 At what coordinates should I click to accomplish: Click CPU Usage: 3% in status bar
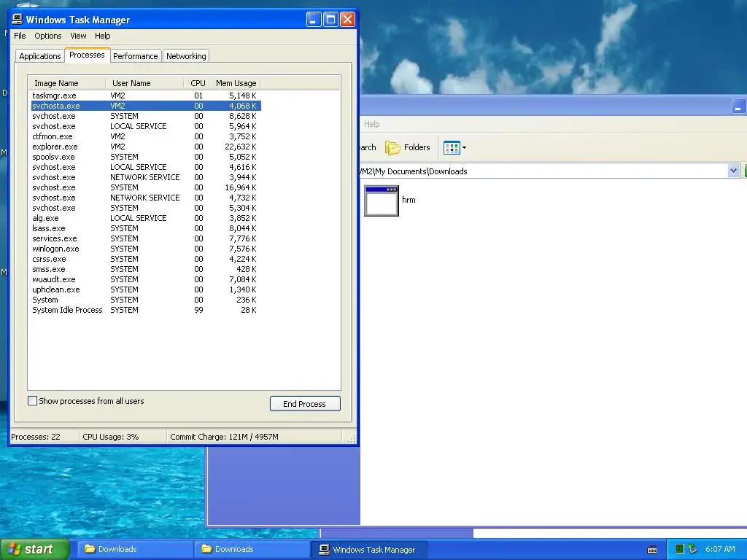pos(111,437)
